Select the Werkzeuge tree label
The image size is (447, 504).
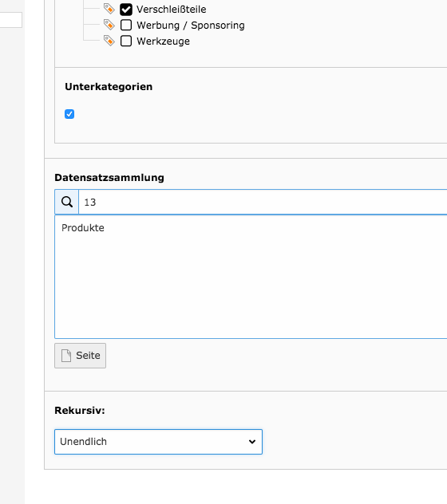pos(163,41)
